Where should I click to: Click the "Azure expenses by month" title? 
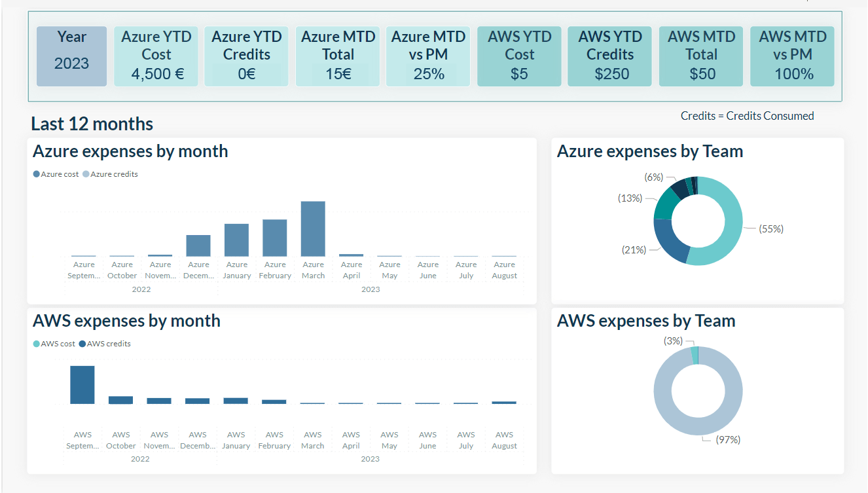coord(130,151)
